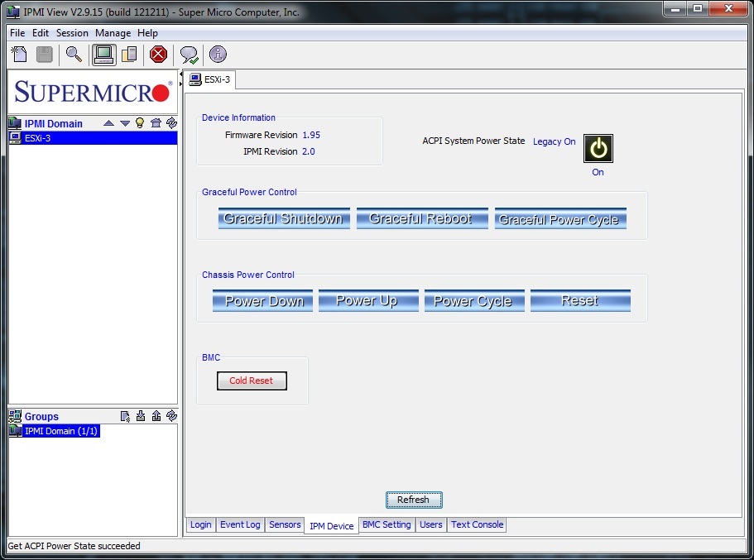
Task: Click the refresh arrows icon in Groups header
Action: 171,416
